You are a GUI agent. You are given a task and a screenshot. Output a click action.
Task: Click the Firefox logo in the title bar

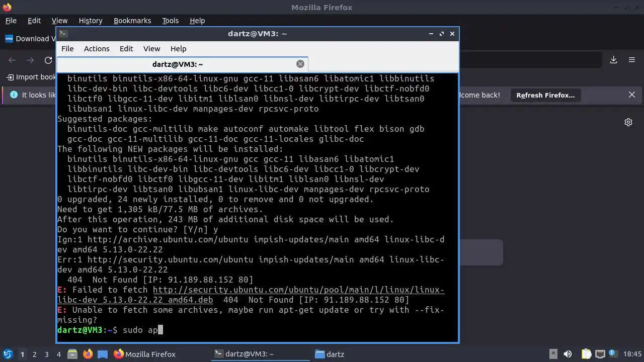point(7,7)
